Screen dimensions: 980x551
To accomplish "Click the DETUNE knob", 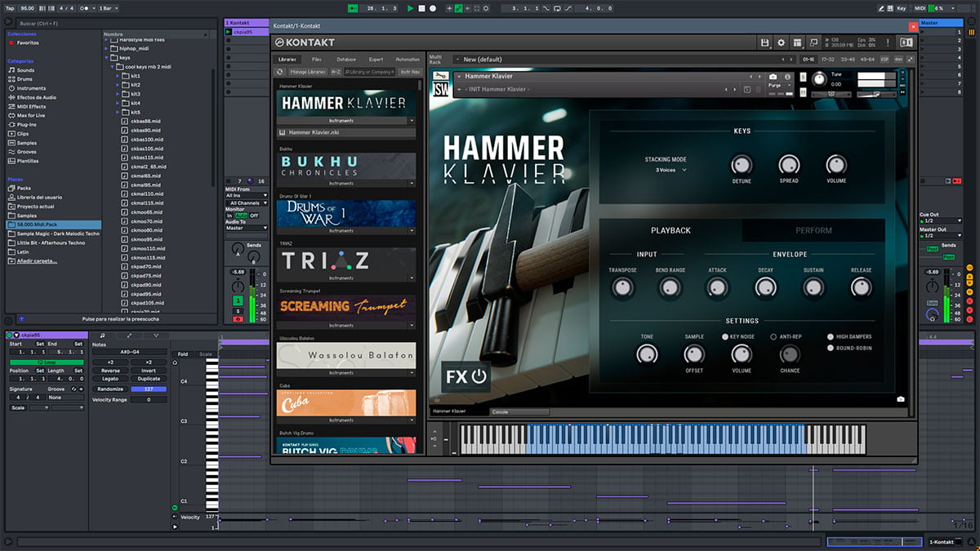I will pos(742,165).
